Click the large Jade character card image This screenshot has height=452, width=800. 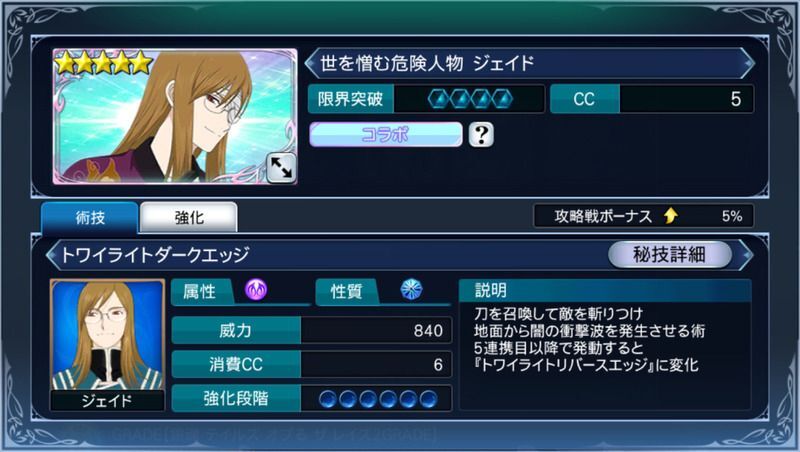tap(175, 116)
